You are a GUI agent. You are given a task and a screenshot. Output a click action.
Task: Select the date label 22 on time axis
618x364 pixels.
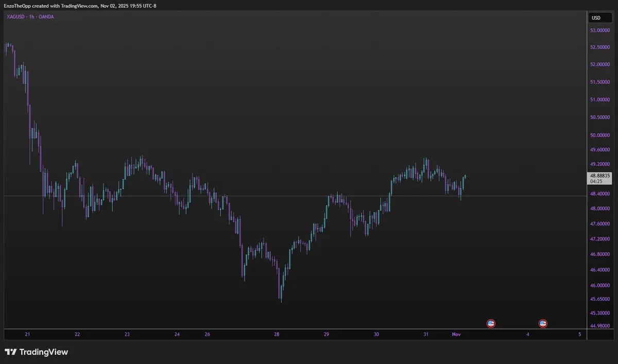click(x=77, y=335)
